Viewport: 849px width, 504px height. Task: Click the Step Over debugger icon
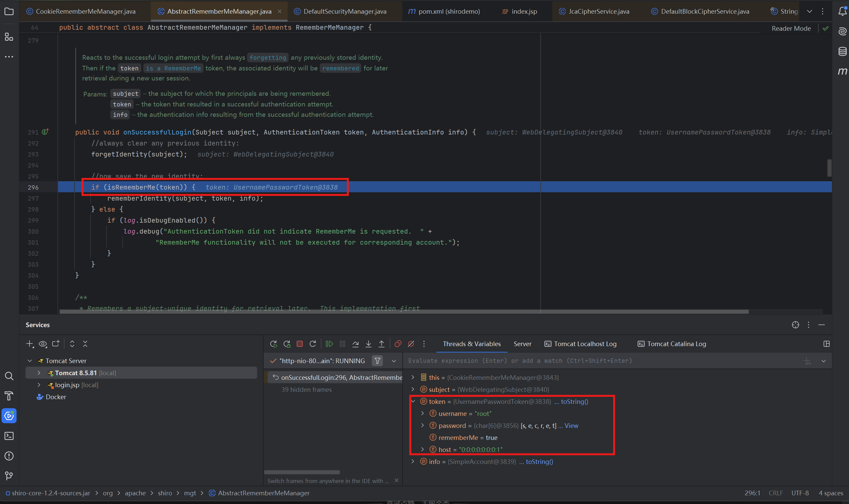tap(356, 344)
